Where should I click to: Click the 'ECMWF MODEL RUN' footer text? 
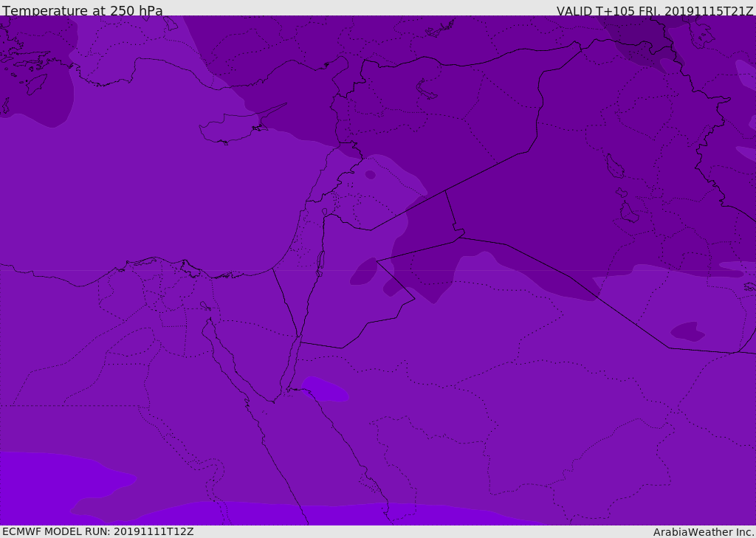click(97, 531)
